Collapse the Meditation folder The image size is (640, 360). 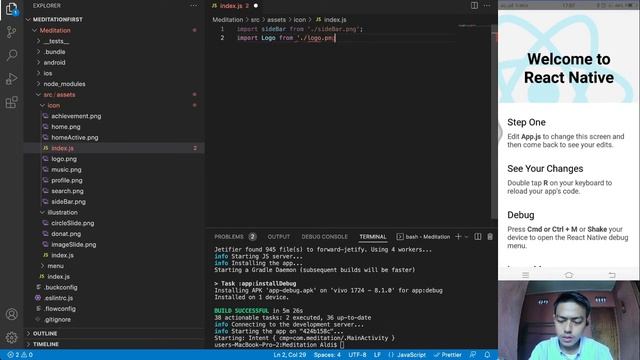click(x=55, y=30)
